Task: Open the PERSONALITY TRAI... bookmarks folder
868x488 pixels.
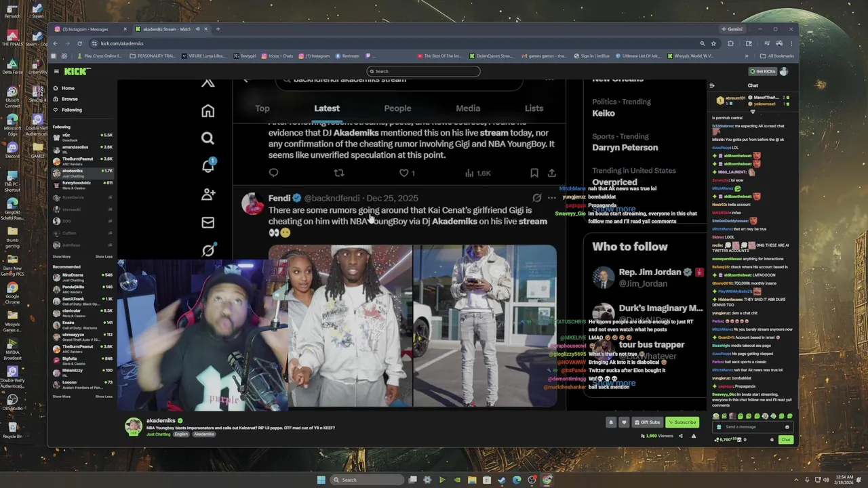Action: [x=153, y=56]
